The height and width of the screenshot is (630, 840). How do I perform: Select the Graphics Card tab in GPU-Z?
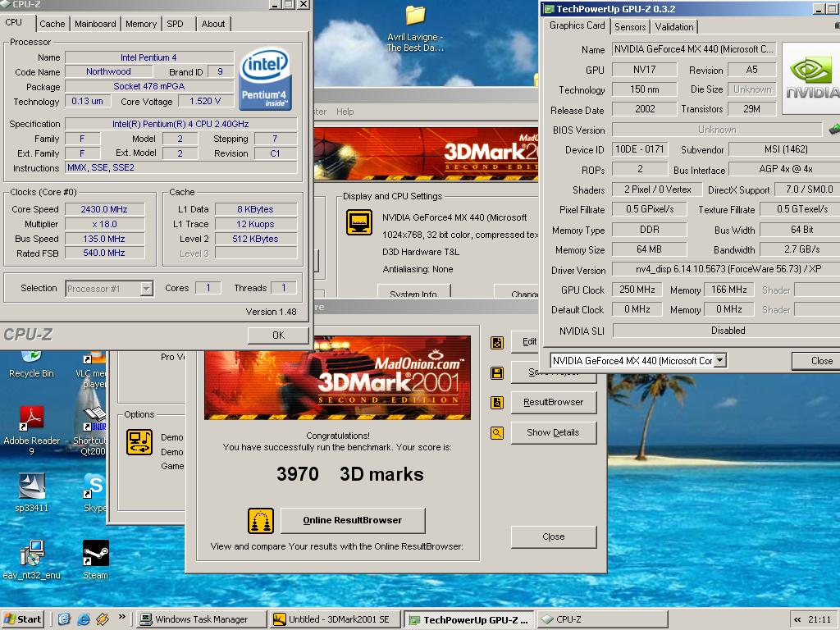(x=577, y=25)
